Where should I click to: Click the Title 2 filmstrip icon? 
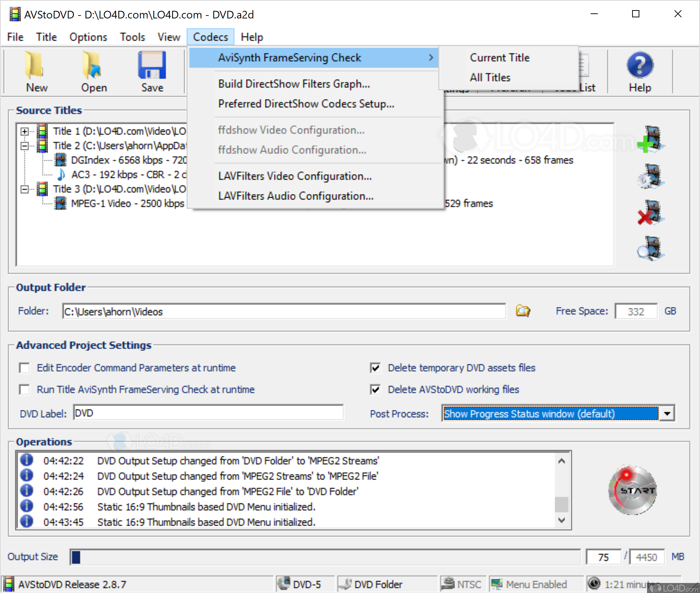pyautogui.click(x=43, y=146)
